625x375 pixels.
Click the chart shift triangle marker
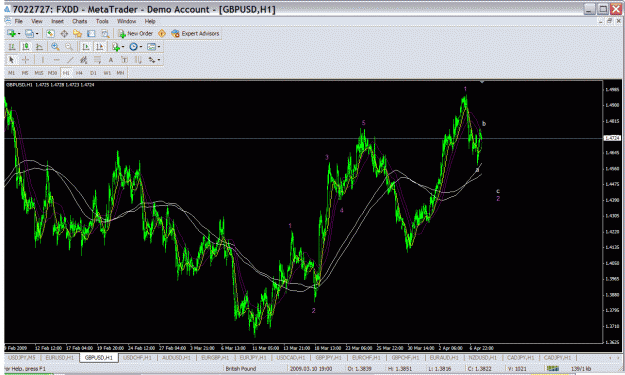coord(482,82)
